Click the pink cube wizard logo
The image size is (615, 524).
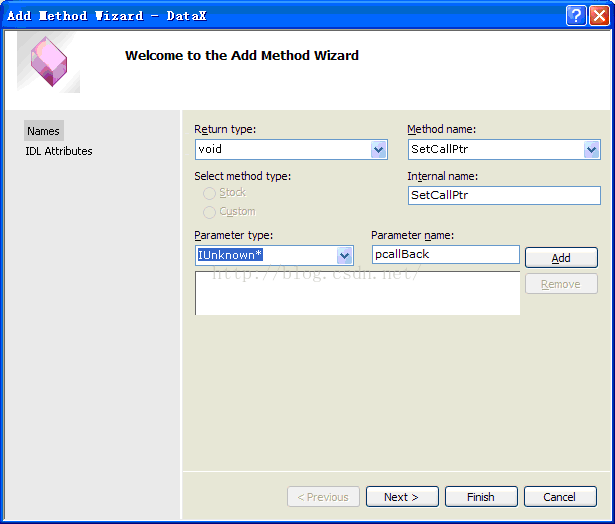(x=49, y=62)
